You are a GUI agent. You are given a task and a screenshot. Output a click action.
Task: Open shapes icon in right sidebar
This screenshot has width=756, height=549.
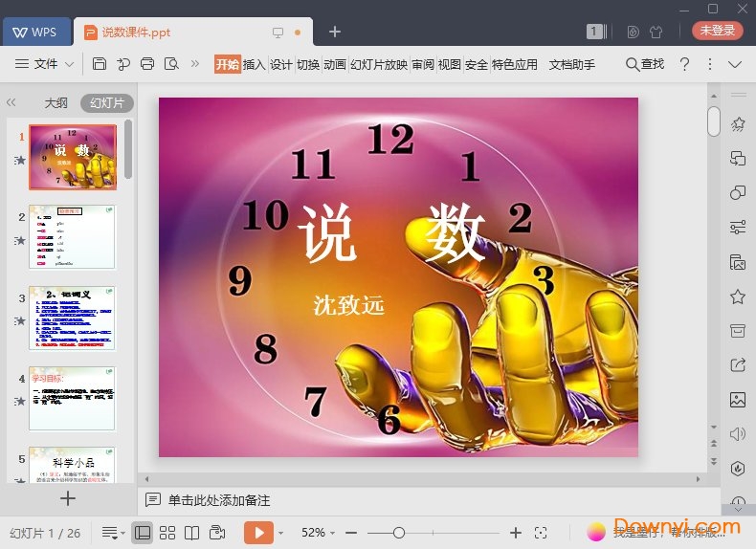pos(738,192)
